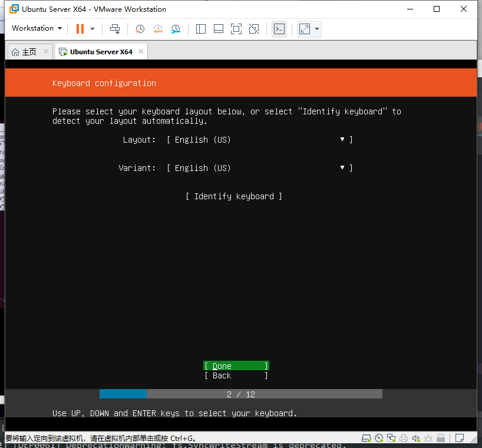The image size is (482, 448).
Task: Click the sound card status icon
Action: pyautogui.click(x=416, y=438)
